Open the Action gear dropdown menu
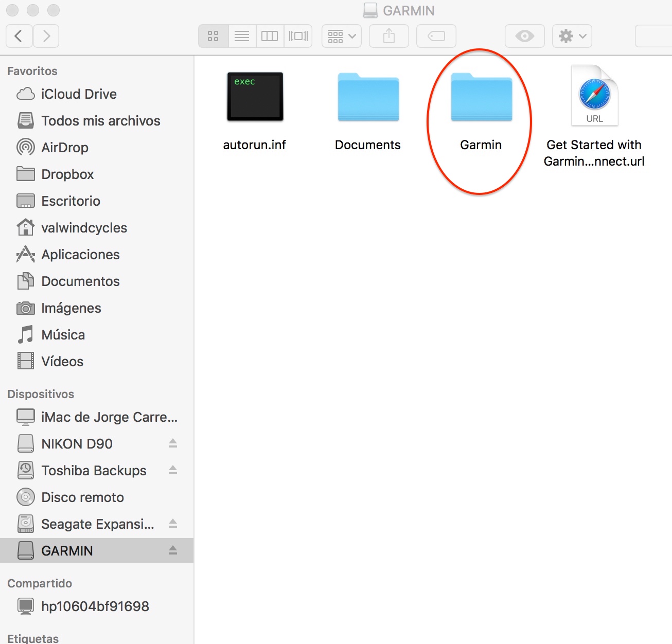Screen dimensions: 672x644 (572, 36)
